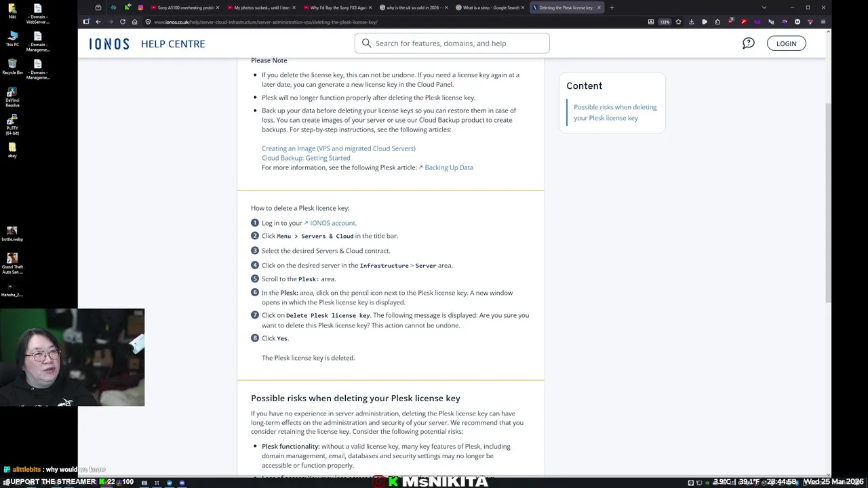Open the browser hamburger menu
This screenshot has height=488, width=868.
coord(823,22)
